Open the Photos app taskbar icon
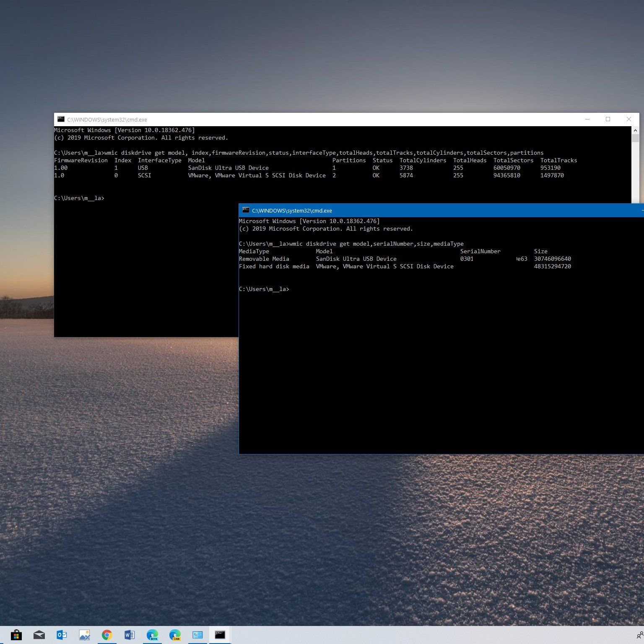The height and width of the screenshot is (644, 644). point(84,635)
